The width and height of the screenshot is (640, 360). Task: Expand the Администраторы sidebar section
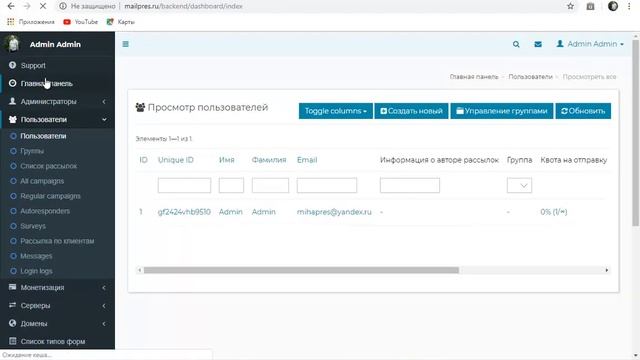(x=57, y=101)
